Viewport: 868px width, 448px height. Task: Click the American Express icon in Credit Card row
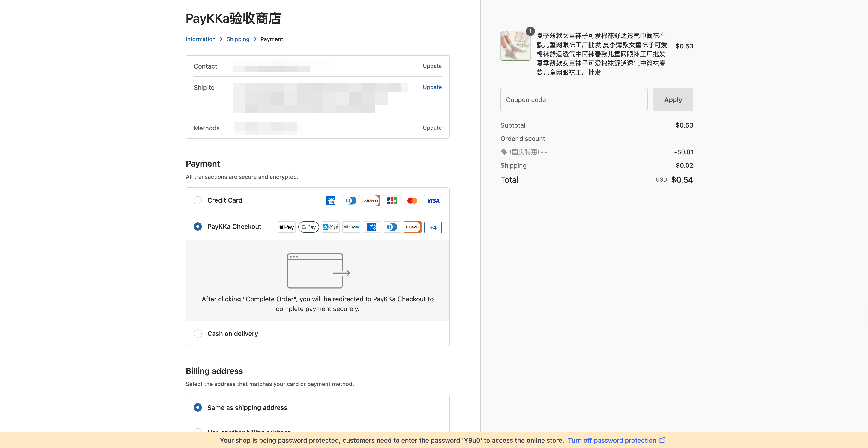pyautogui.click(x=330, y=200)
